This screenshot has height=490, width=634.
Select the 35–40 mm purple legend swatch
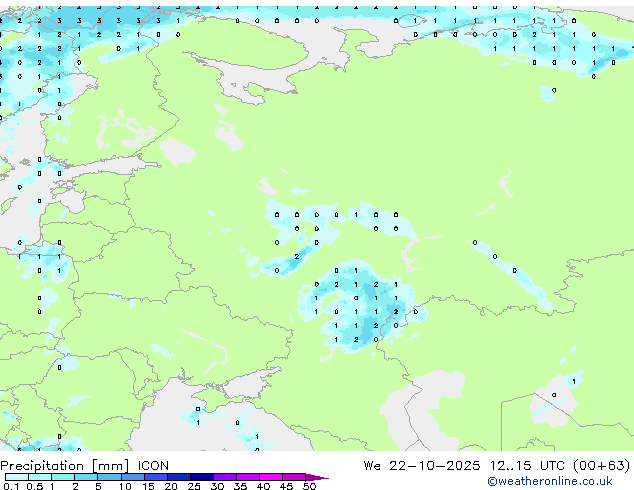[x=247, y=477]
